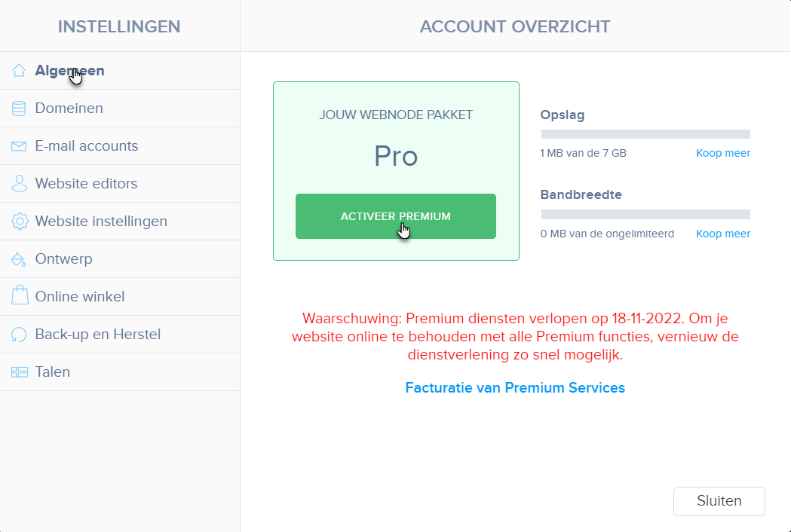
Task: Click the Opslag usage progress bar
Action: tap(645, 134)
